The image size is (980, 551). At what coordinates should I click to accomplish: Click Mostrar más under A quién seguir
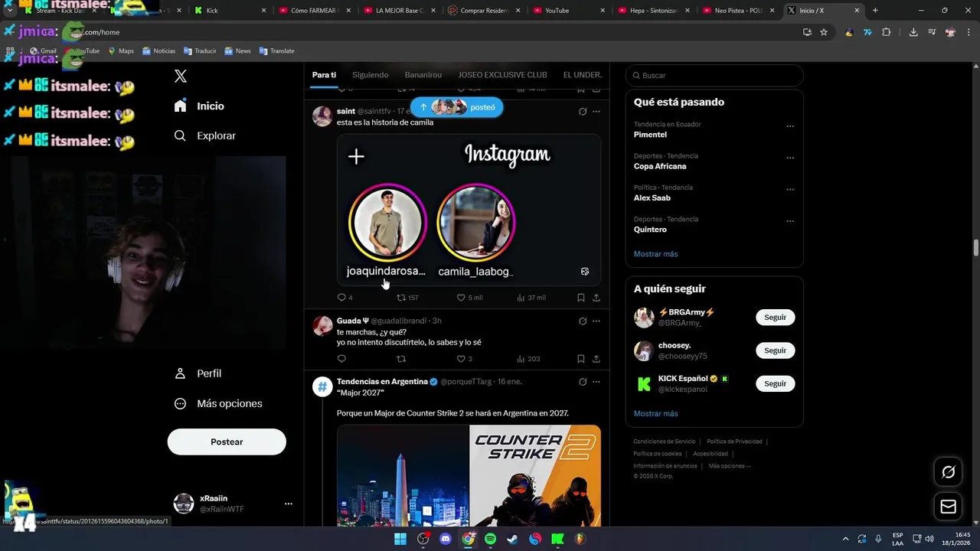(655, 414)
